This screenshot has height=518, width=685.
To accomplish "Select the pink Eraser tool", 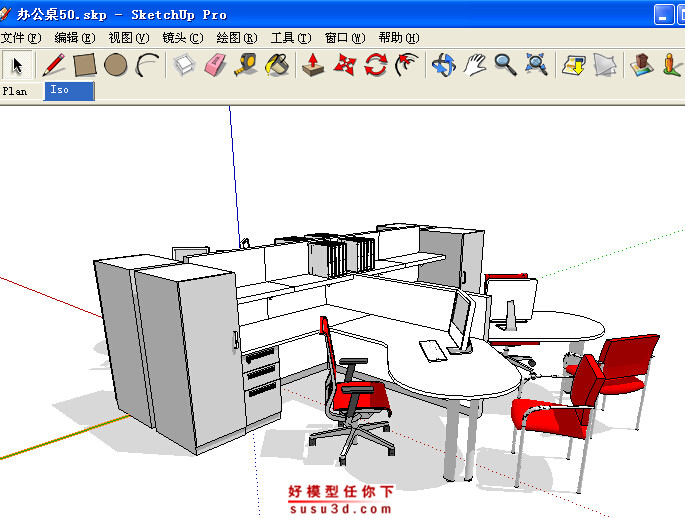I will pyautogui.click(x=215, y=65).
